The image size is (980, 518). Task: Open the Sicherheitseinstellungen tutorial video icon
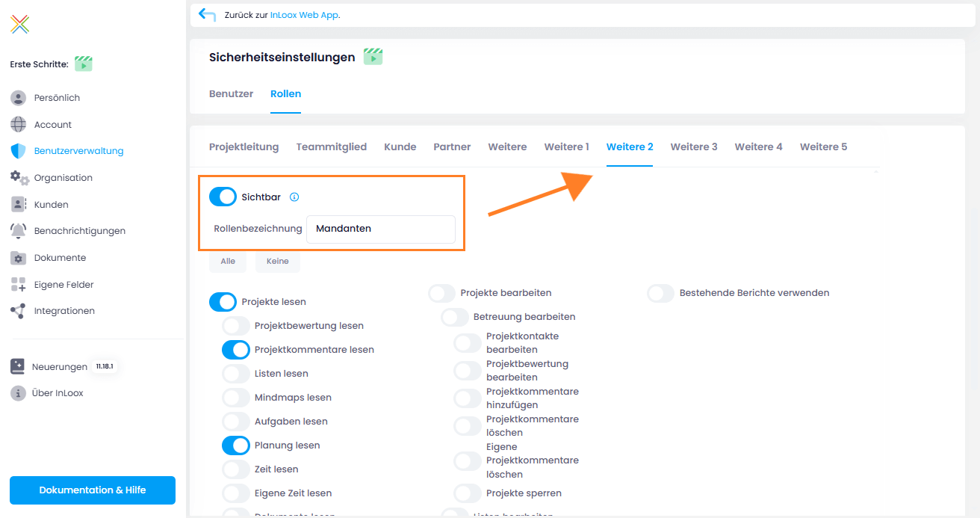(373, 57)
